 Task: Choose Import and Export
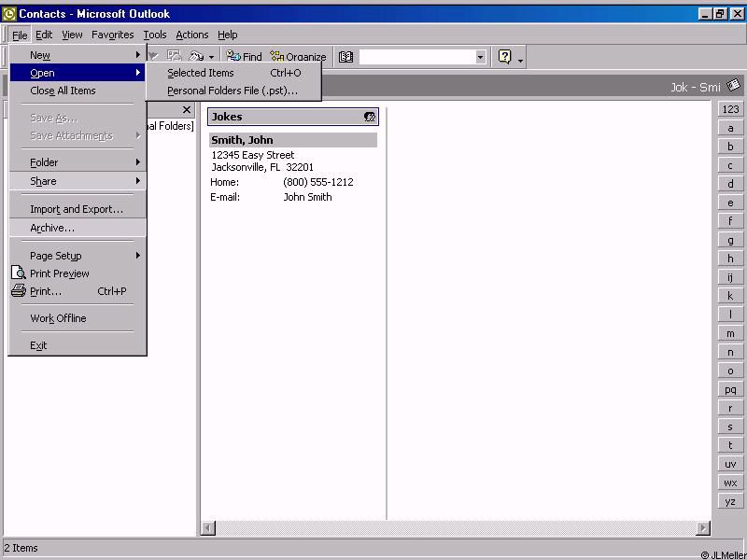point(78,209)
